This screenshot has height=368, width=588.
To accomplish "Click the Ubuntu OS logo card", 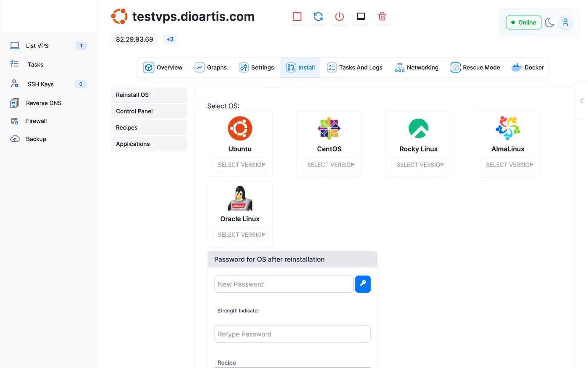I will point(240,128).
